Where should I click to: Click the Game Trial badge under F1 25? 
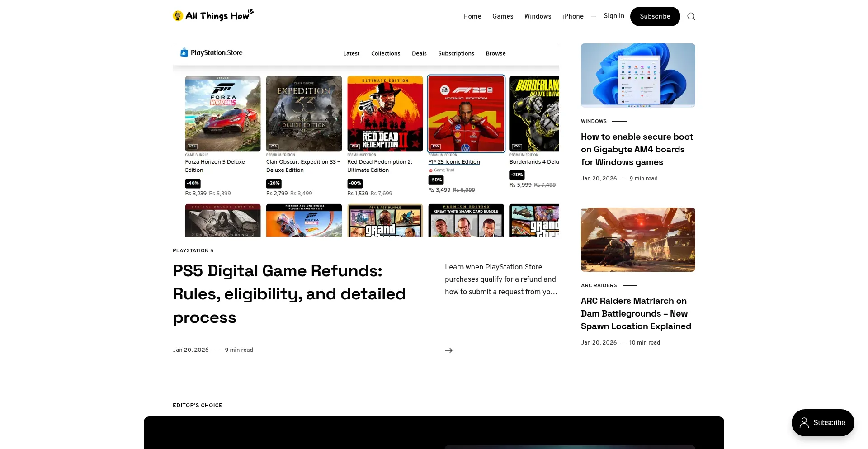click(441, 170)
